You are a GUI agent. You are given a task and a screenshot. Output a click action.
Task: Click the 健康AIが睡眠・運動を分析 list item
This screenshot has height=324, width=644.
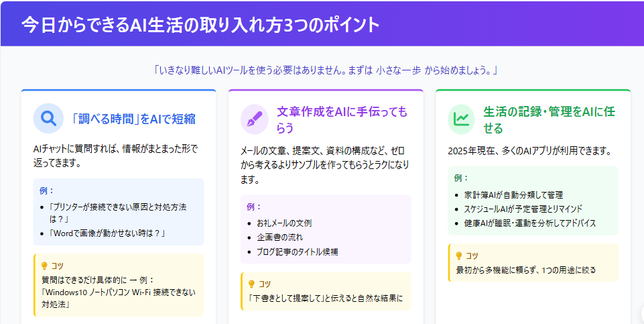[x=529, y=223]
